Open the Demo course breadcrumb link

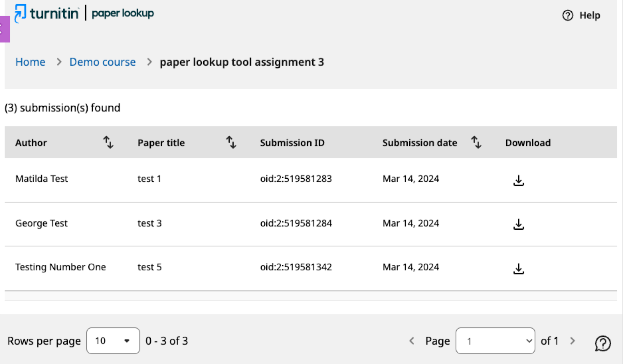(102, 62)
